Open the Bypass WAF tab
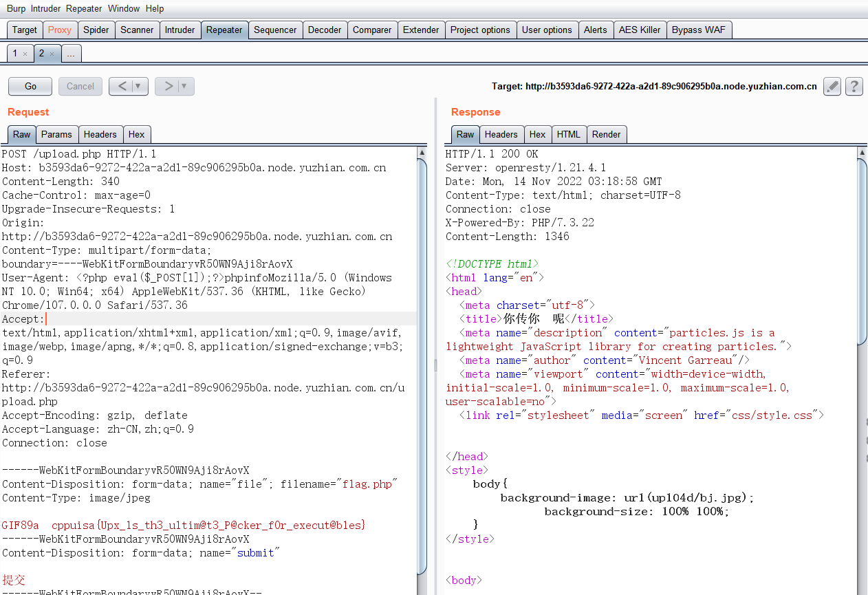 point(699,30)
